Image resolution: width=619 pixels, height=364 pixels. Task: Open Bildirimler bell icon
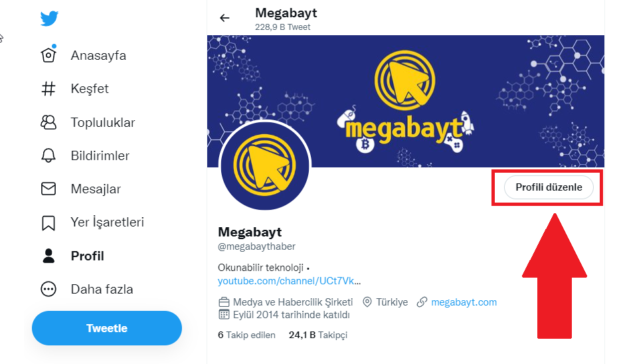tap(48, 156)
